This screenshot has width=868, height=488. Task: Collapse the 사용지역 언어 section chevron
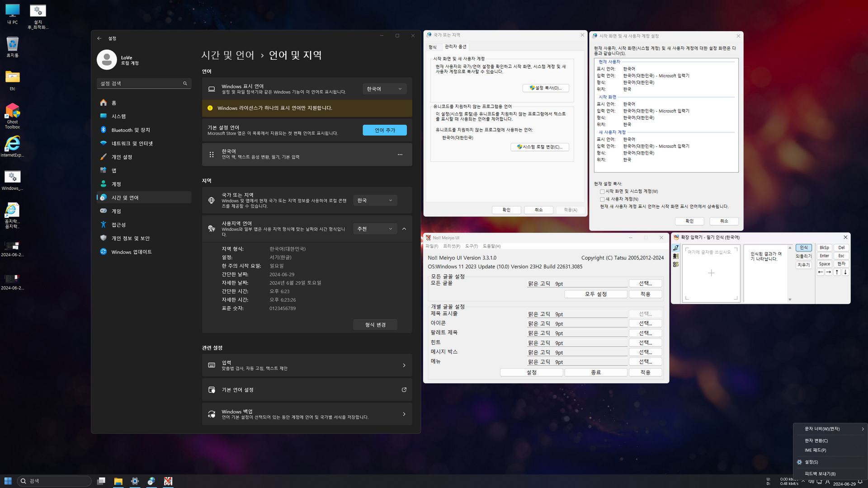click(404, 229)
